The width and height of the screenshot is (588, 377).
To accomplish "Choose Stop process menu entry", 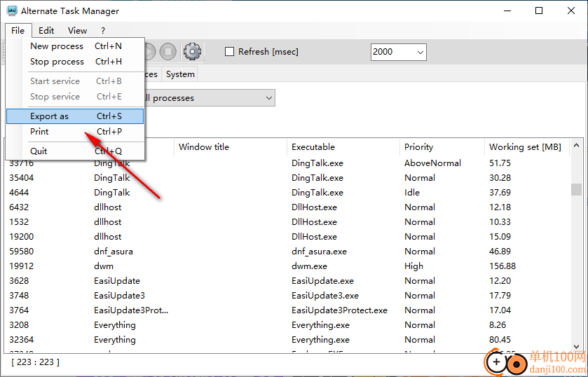I will click(x=75, y=62).
